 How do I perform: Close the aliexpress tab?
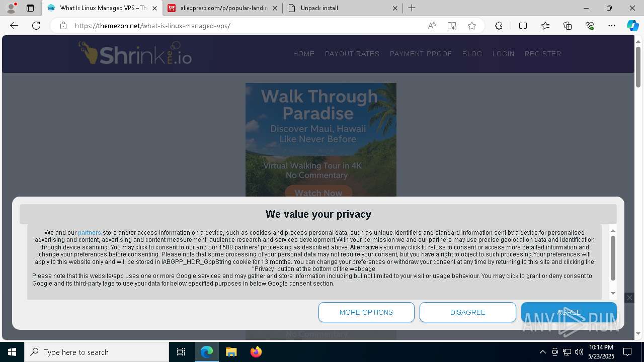pyautogui.click(x=275, y=8)
